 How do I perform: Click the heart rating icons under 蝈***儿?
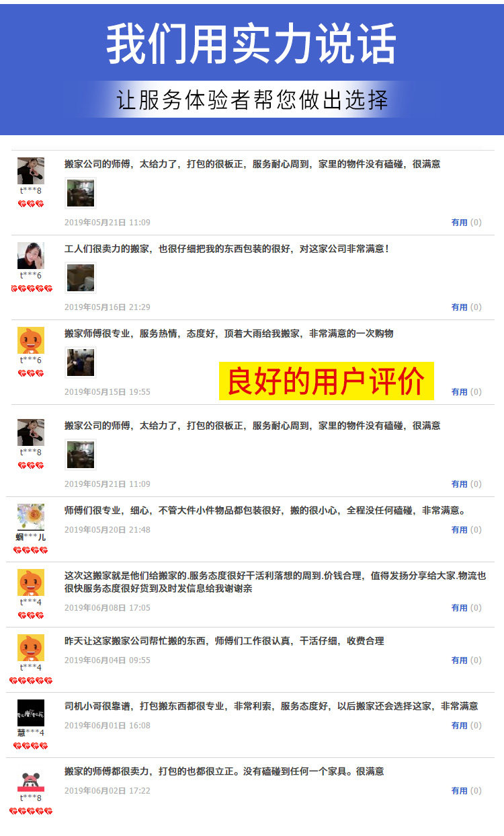30,550
